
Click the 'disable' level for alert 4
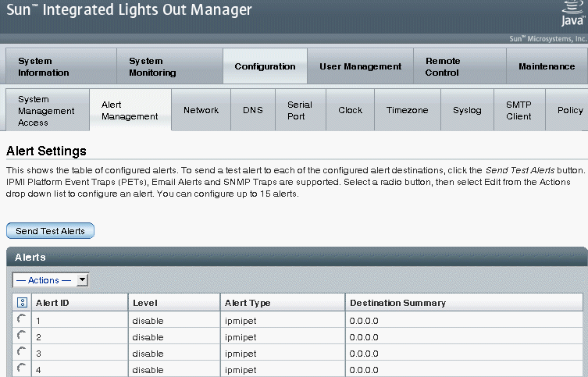coord(148,370)
